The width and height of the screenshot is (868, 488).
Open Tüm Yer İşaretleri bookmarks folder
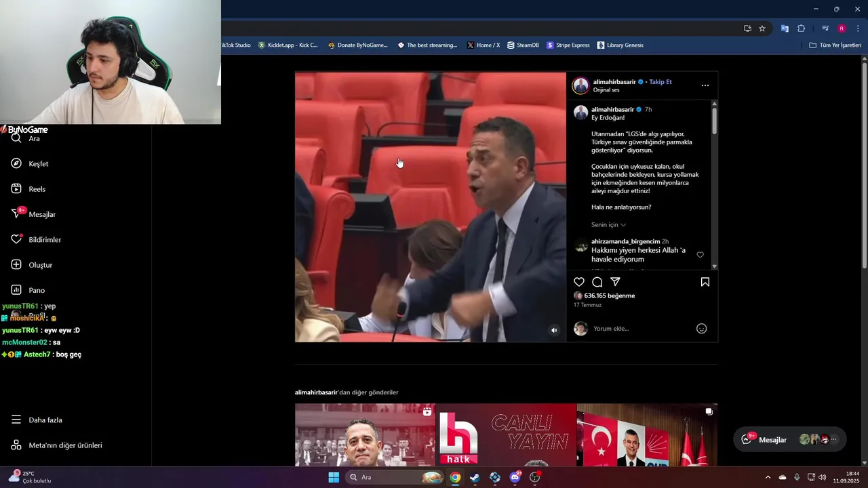835,45
